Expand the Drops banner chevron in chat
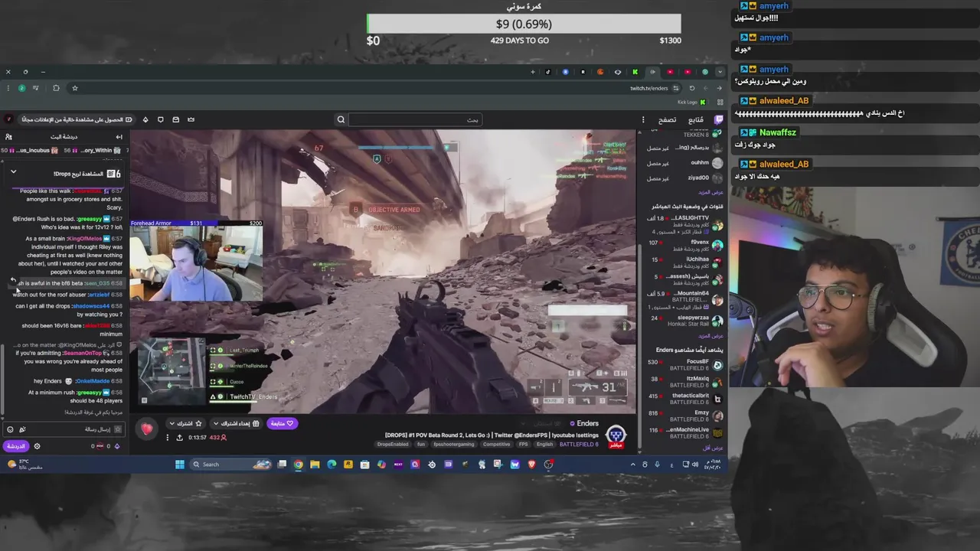Viewport: 980px width, 551px height. coord(13,172)
